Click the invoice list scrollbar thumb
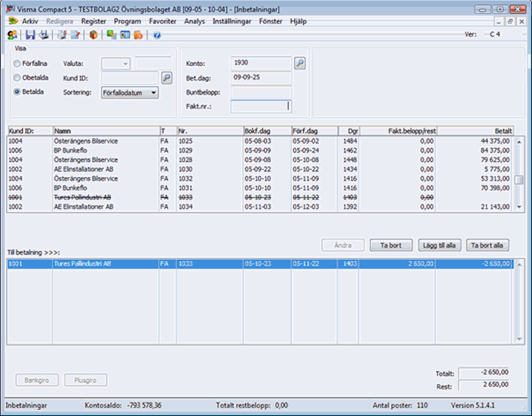The image size is (532, 416). pyautogui.click(x=519, y=179)
